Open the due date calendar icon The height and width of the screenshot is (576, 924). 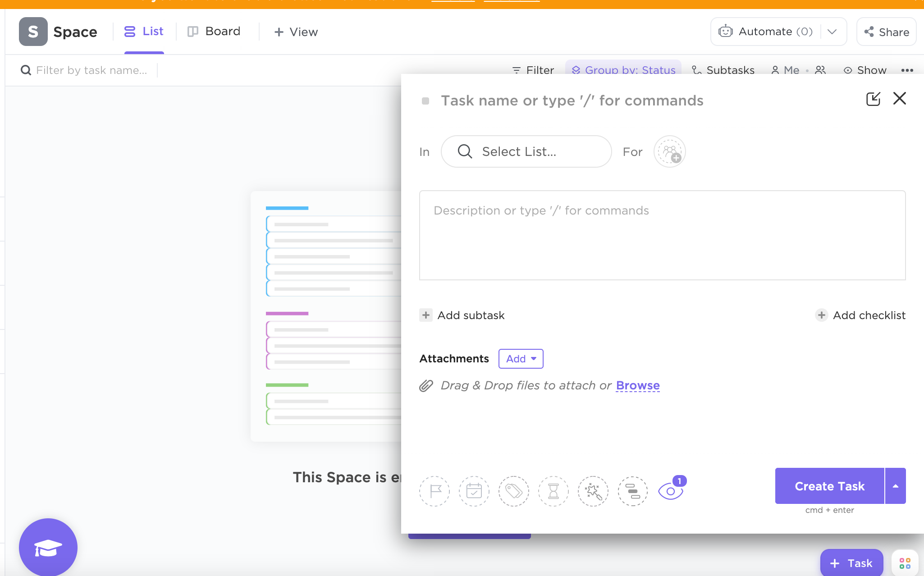click(x=474, y=491)
